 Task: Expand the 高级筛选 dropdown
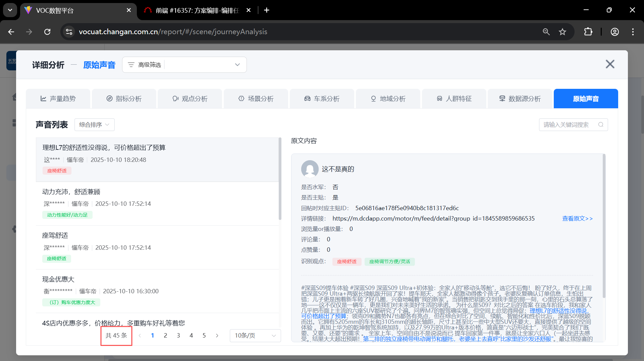pyautogui.click(x=237, y=65)
